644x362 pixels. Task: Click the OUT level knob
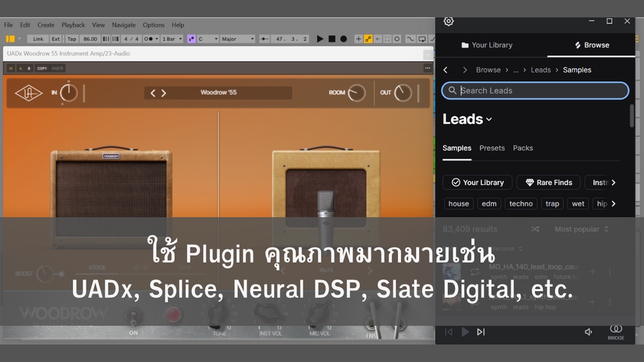click(403, 93)
